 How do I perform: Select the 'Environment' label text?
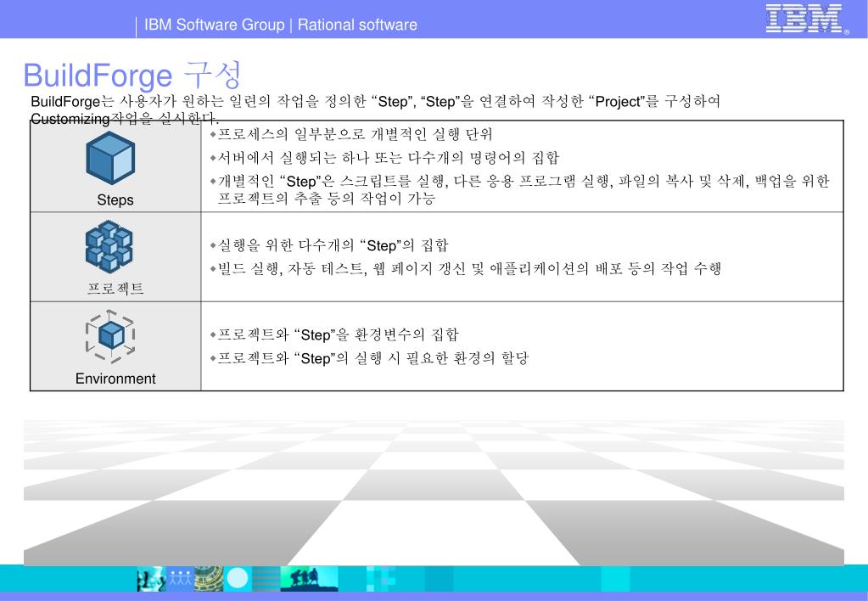point(115,379)
